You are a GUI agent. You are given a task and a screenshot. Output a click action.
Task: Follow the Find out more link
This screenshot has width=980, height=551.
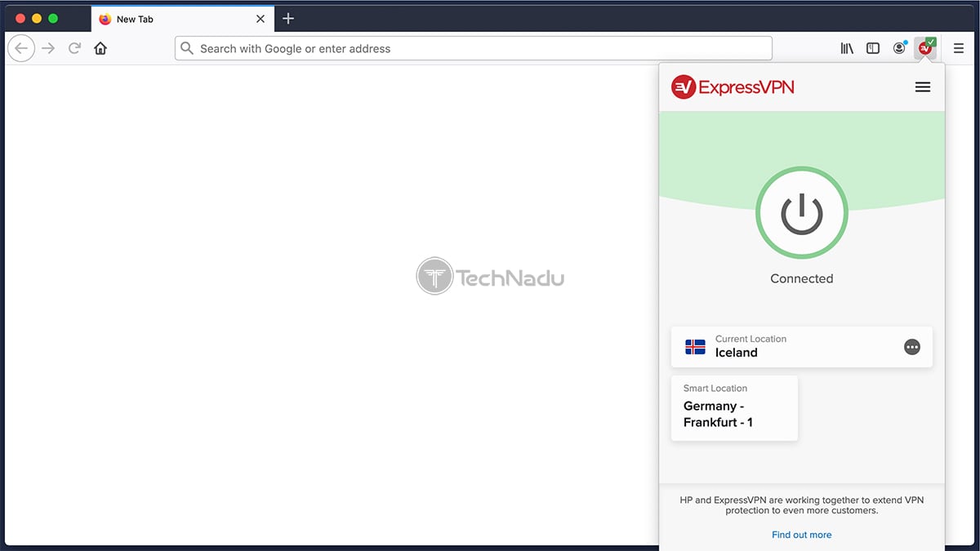coord(802,535)
